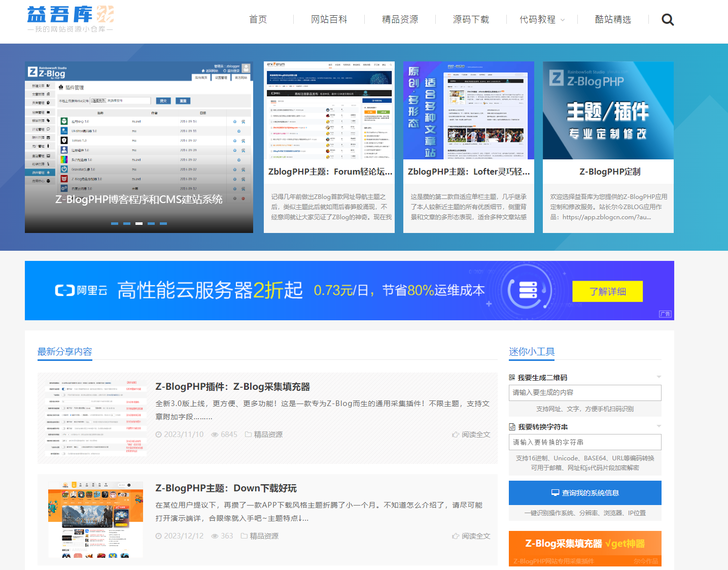The height and width of the screenshot is (570, 728).
Task: Click the folder icon before the 采集填充器 精品资源
Action: (x=249, y=434)
